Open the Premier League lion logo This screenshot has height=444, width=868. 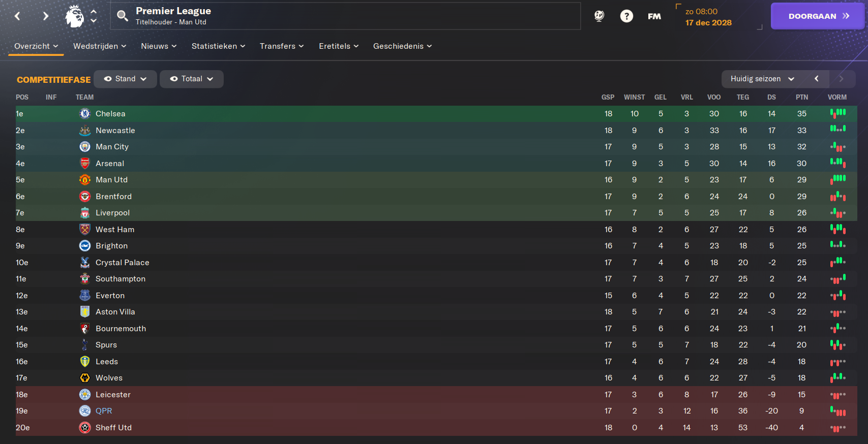coord(75,16)
